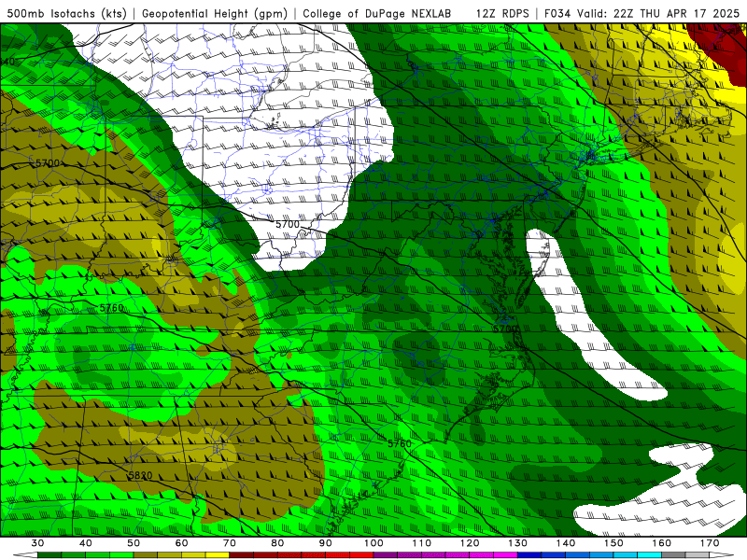Click the '140' value on the color scale
Image resolution: width=747 pixels, height=560 pixels.
(566, 543)
